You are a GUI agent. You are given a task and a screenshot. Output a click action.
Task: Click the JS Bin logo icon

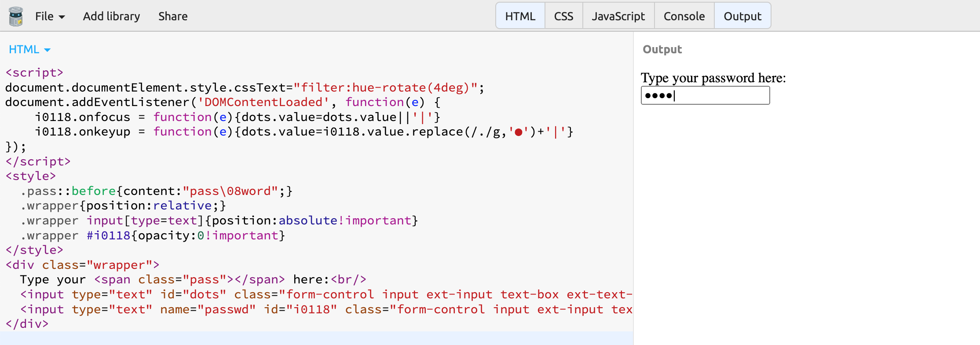click(x=16, y=16)
